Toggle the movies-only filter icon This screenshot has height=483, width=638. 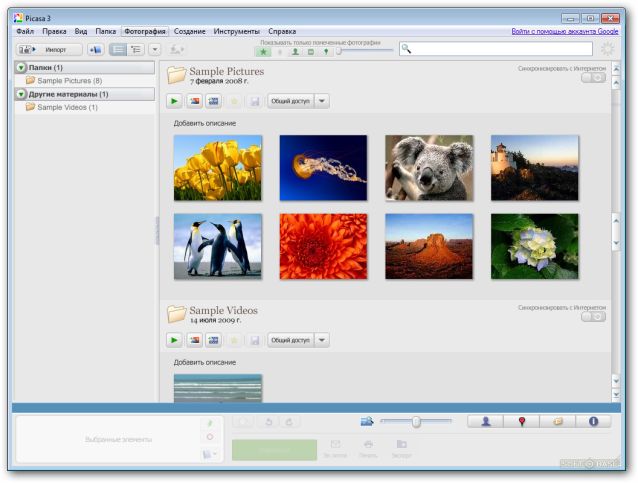coord(311,52)
